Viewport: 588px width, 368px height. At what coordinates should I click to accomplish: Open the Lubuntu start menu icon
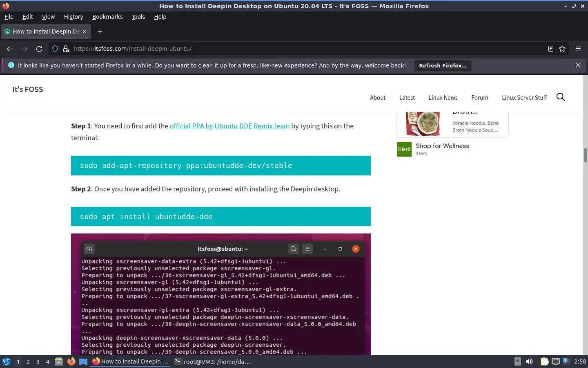pyautogui.click(x=7, y=361)
